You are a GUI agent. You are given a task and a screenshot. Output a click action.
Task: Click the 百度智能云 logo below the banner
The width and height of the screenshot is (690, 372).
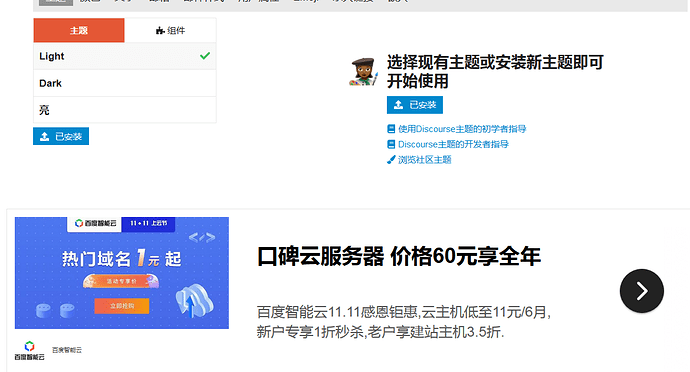click(x=29, y=350)
